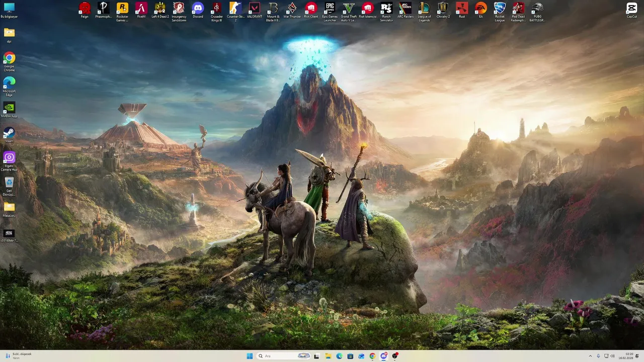
Task: Open Ranch Simulator desktop shortcut
Action: click(x=386, y=12)
